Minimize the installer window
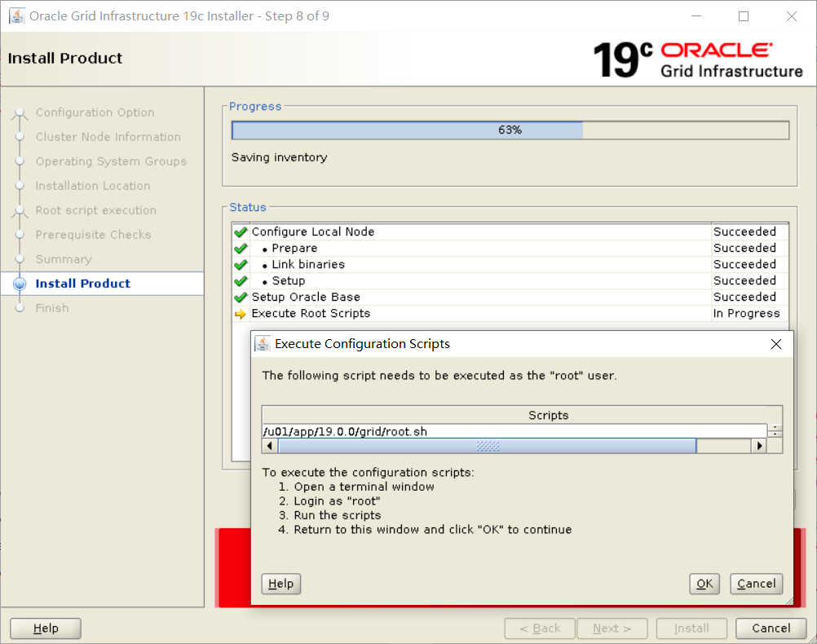This screenshot has width=817, height=644. click(x=696, y=16)
